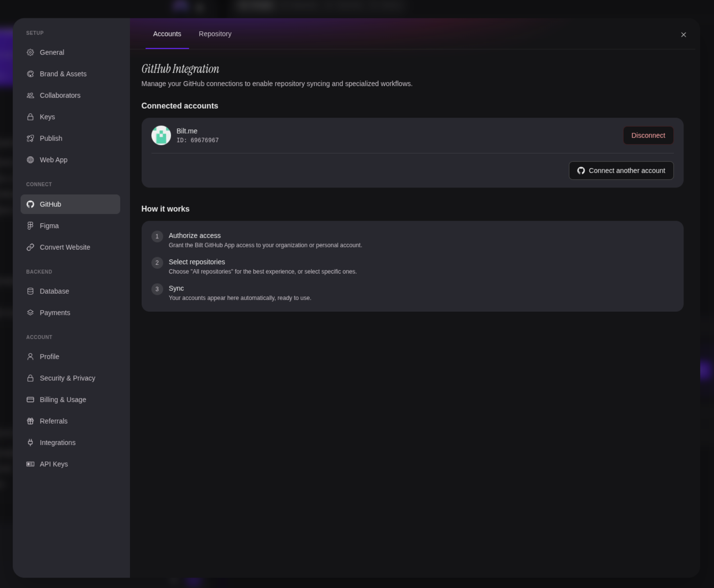Viewport: 714px width, 588px height.
Task: Click the Database cylinder icon
Action: pos(30,291)
